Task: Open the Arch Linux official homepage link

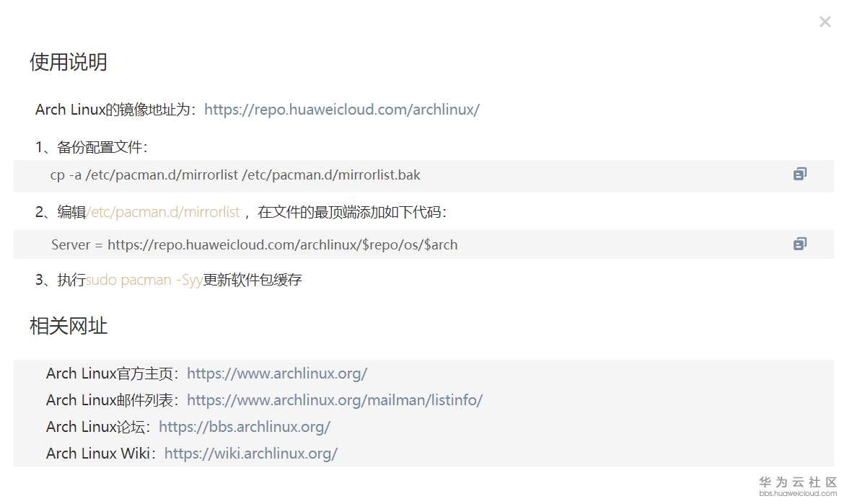Action: pos(277,373)
